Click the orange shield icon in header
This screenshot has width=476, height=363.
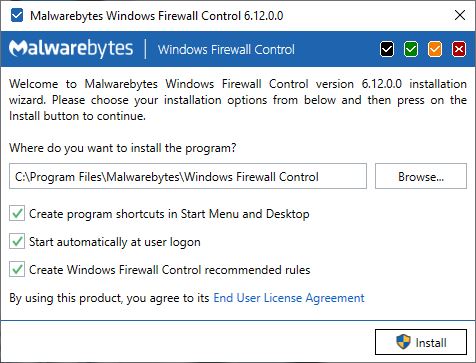pyautogui.click(x=435, y=49)
